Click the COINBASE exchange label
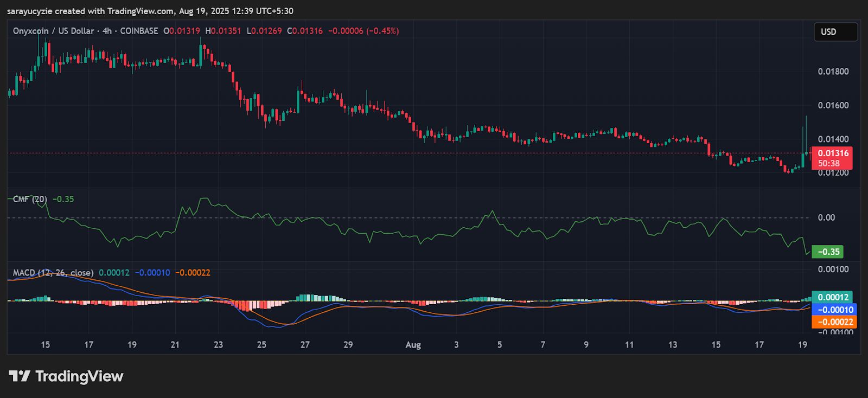This screenshot has height=398, width=868. click(139, 31)
